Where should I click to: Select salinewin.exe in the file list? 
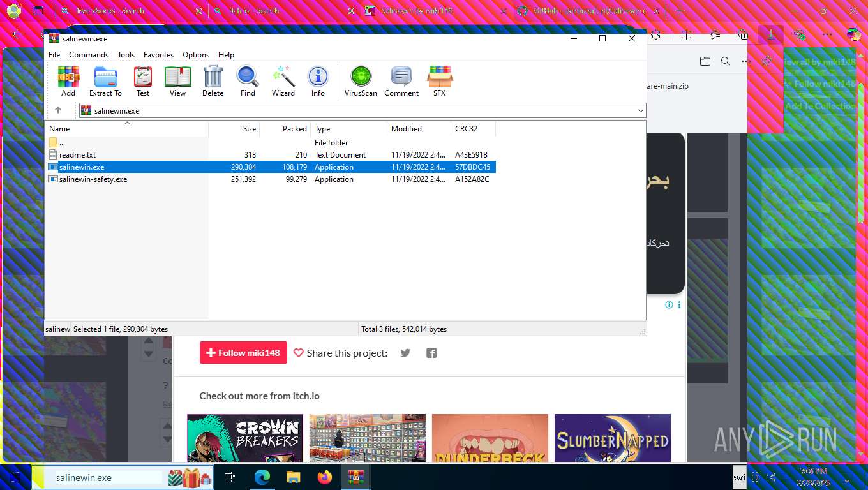271,167
